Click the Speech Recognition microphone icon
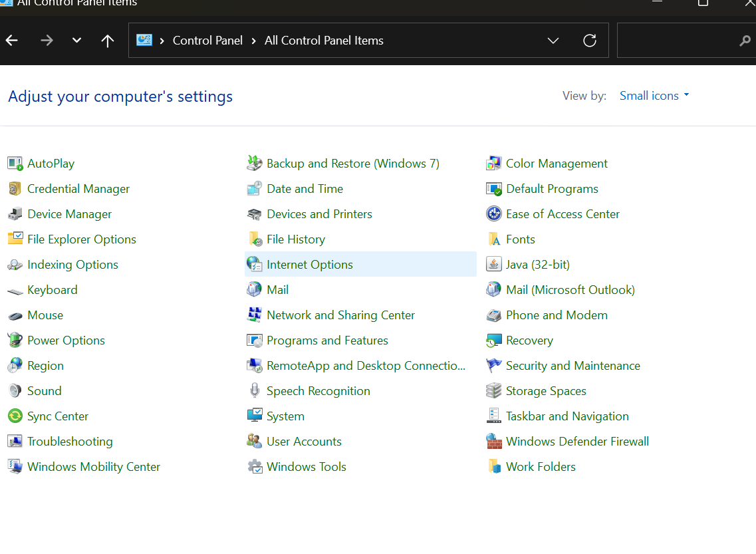 point(254,391)
